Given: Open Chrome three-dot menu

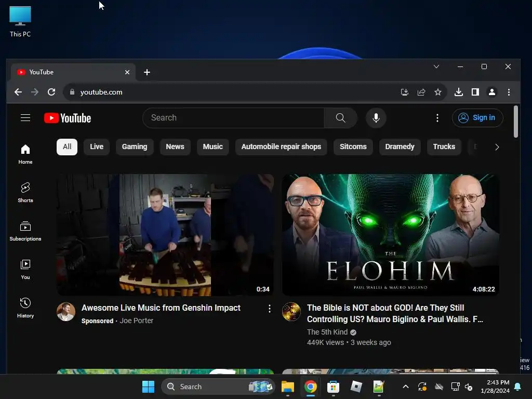Looking at the screenshot, I should pos(509,92).
